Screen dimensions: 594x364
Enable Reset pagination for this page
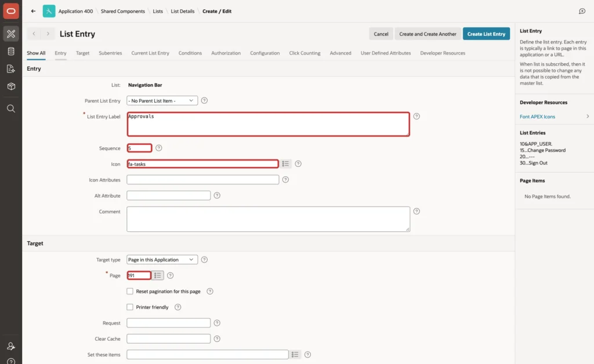(130, 292)
